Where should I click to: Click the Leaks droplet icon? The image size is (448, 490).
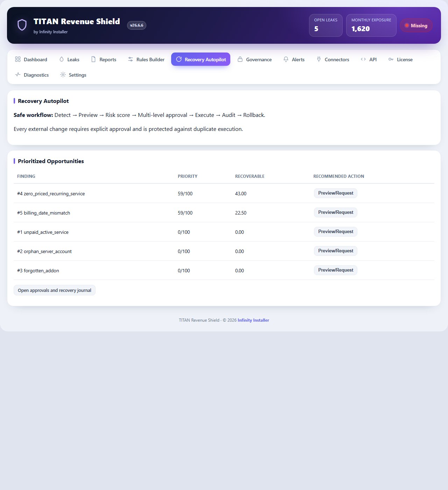[62, 59]
